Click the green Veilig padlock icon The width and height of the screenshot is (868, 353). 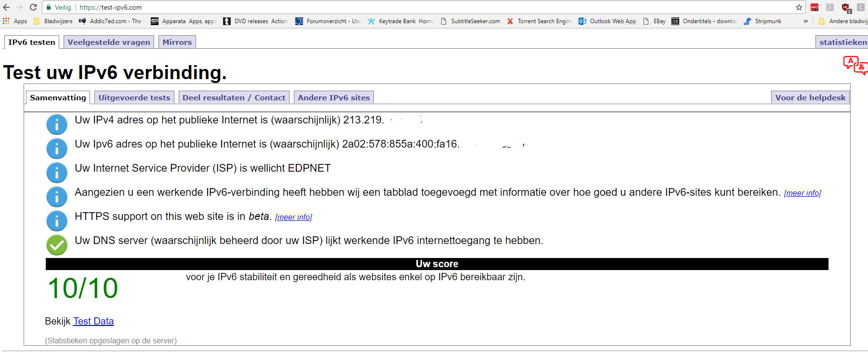point(49,7)
